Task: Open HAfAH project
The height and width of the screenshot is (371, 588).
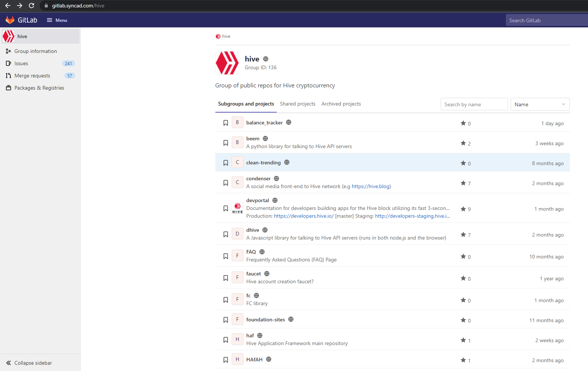Action: point(255,360)
